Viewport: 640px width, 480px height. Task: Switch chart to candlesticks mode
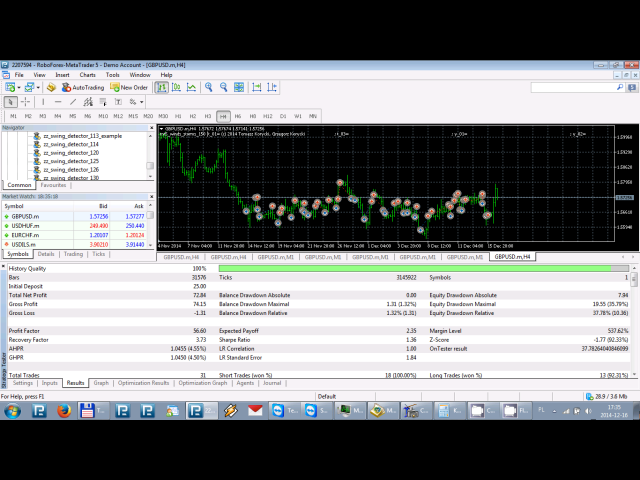[176, 87]
